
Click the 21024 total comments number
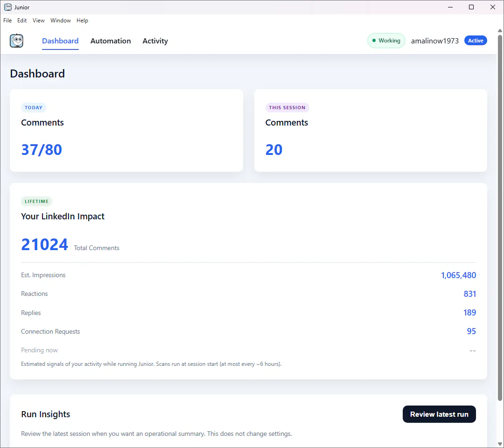point(44,245)
